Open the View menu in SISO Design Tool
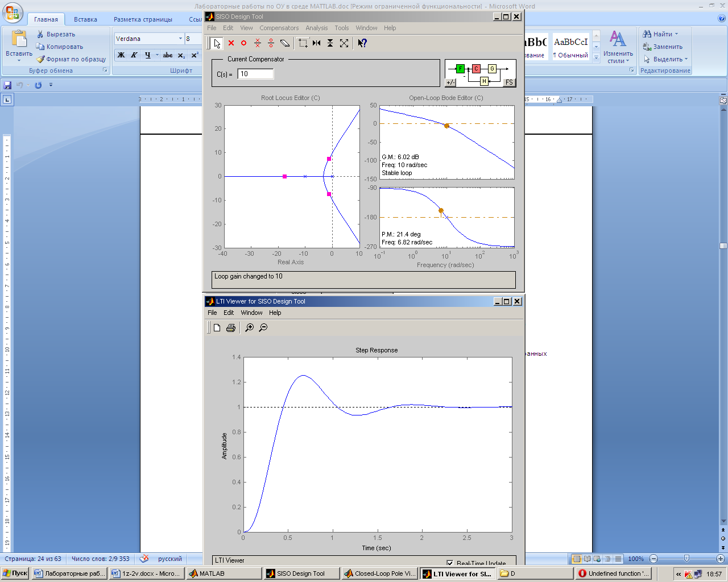Image resolution: width=728 pixels, height=582 pixels. [246, 28]
